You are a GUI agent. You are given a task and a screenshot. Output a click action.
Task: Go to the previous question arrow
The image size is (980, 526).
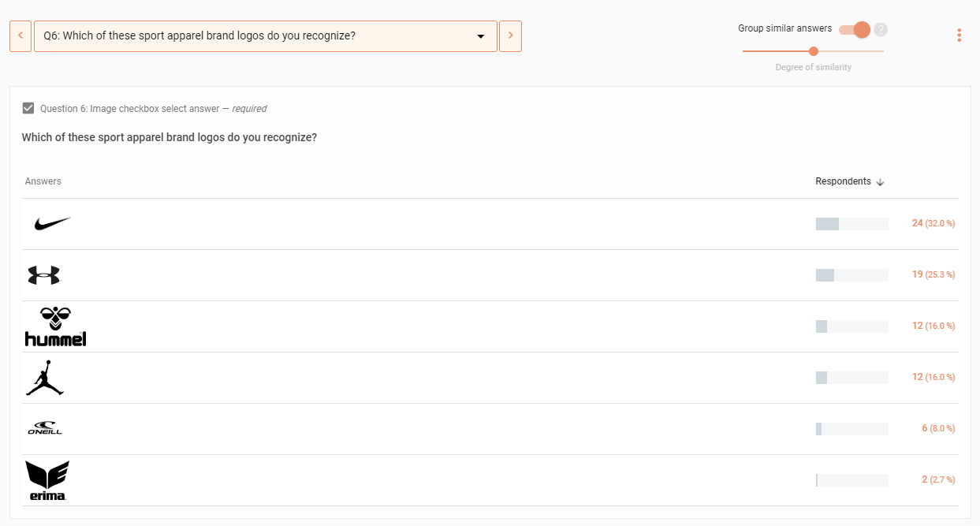click(x=20, y=36)
